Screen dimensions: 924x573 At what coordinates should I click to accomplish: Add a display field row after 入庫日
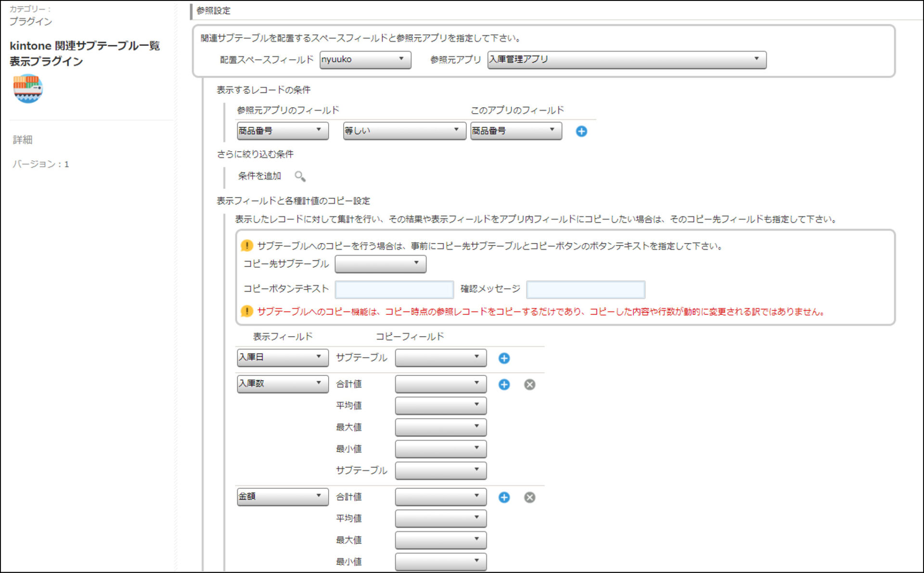(x=504, y=358)
